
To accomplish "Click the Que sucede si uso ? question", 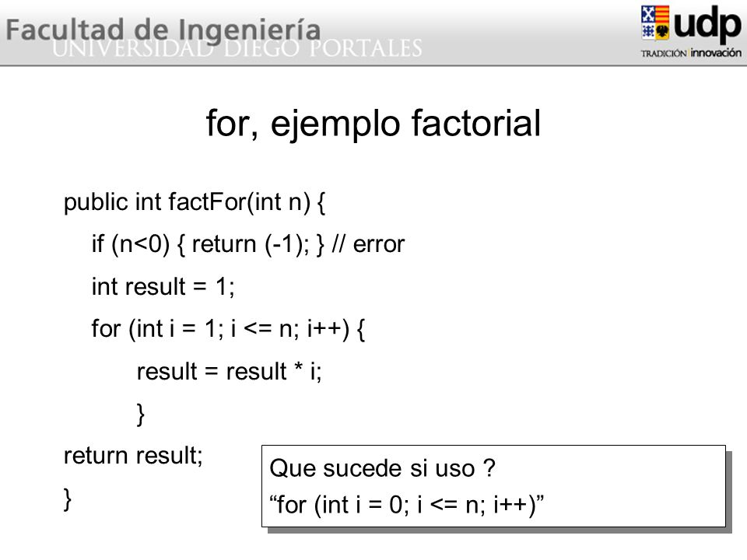I will [383, 468].
